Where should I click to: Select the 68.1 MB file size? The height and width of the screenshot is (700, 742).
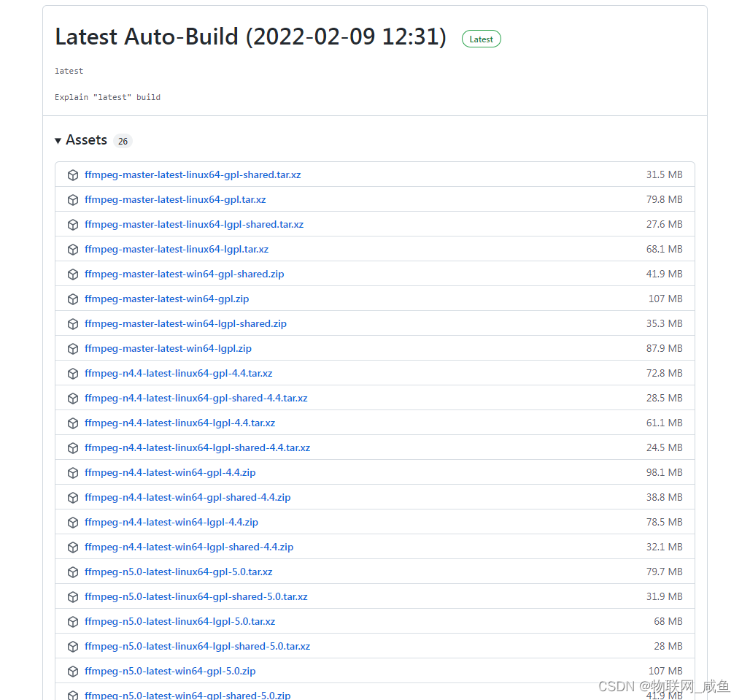(665, 249)
